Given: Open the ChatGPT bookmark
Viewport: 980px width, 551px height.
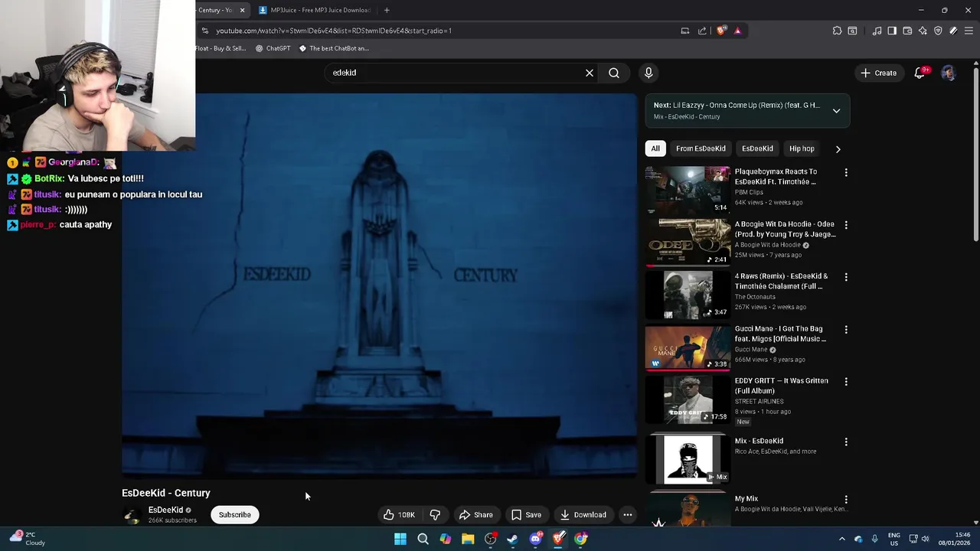Looking at the screenshot, I should coord(273,48).
